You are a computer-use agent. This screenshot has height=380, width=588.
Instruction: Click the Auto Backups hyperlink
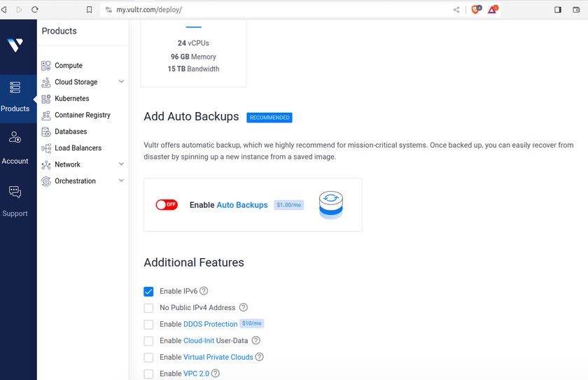pos(242,205)
